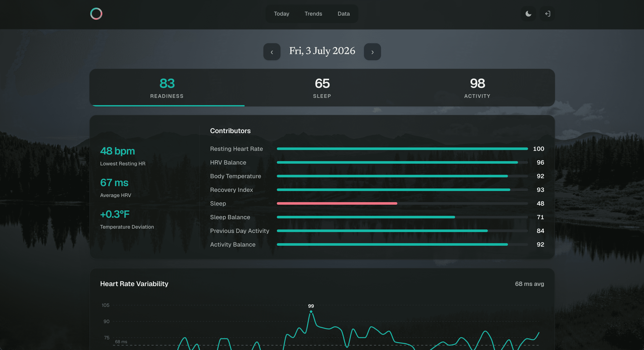Click the 68 ms avg text
The height and width of the screenshot is (350, 644).
(530, 284)
